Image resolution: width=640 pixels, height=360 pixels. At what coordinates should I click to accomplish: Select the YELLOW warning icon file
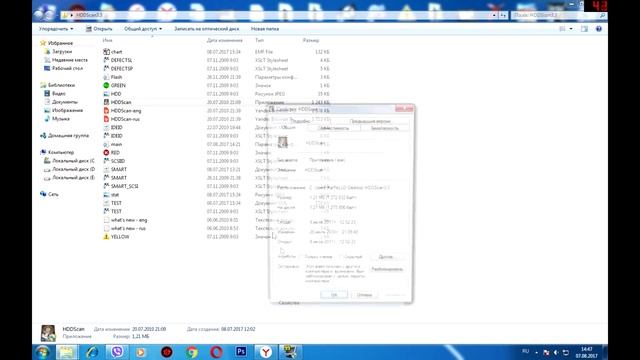tap(106, 237)
